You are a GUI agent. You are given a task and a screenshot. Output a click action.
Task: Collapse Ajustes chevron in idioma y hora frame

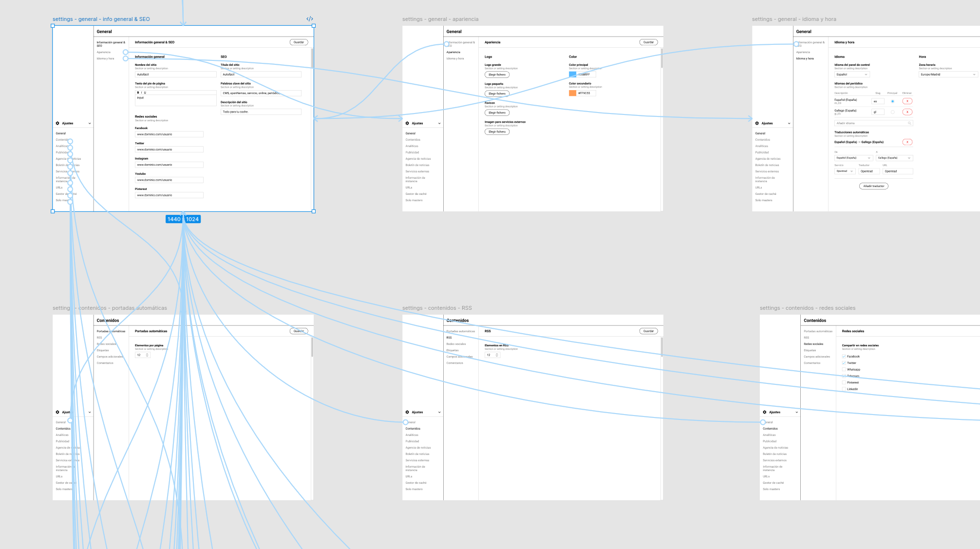coord(789,123)
